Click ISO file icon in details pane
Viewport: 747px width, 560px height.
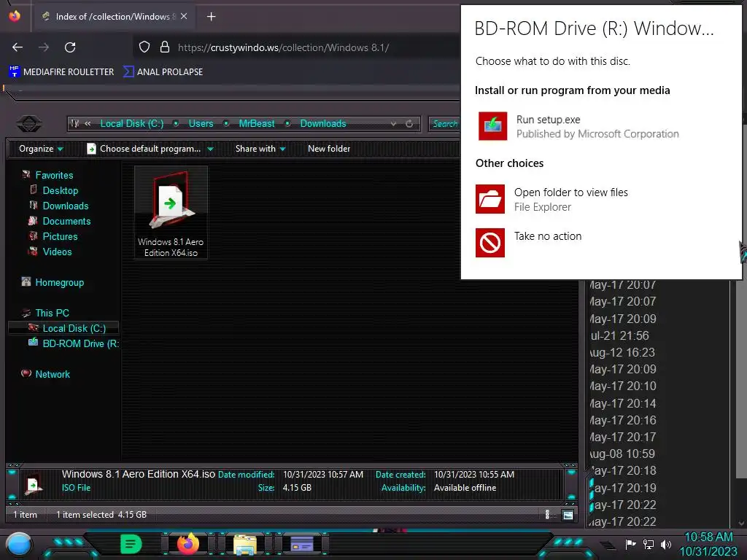(34, 483)
